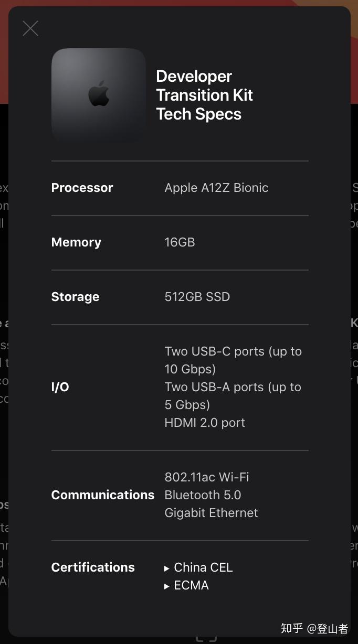Screen dimensions: 358x644
Task: Expand the ECMA certification
Action: coord(191,585)
